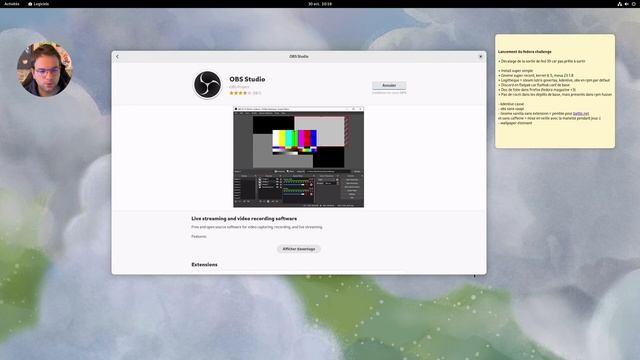Image resolution: width=640 pixels, height=360 pixels.
Task: Open the Logiciels app menu in top bar
Action: [x=38, y=4]
